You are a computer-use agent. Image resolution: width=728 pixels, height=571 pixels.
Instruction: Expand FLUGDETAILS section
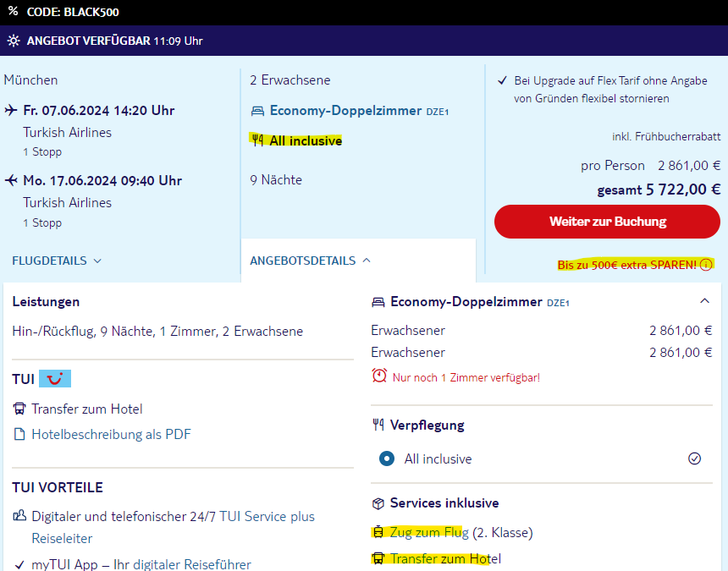click(57, 261)
